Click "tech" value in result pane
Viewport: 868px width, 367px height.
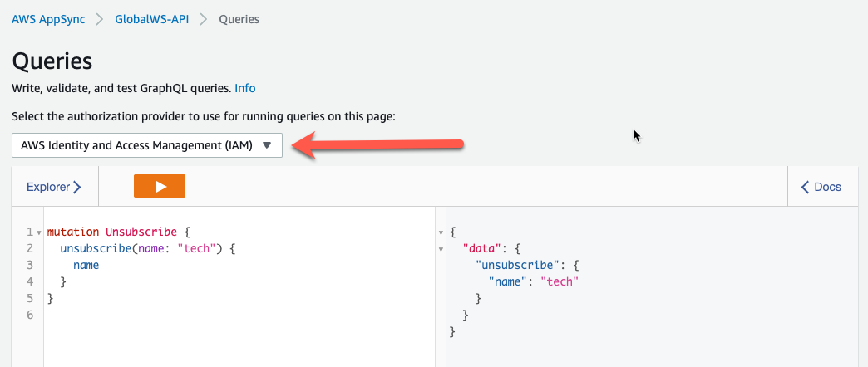(559, 281)
